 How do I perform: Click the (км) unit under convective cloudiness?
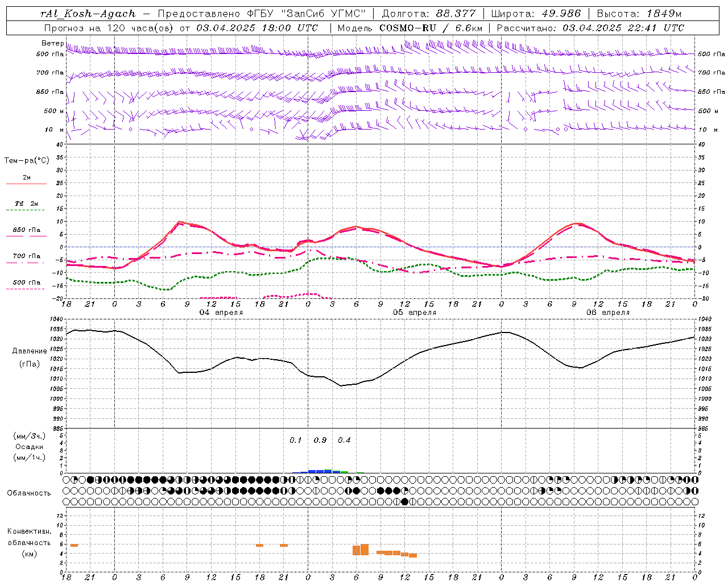tap(30, 554)
